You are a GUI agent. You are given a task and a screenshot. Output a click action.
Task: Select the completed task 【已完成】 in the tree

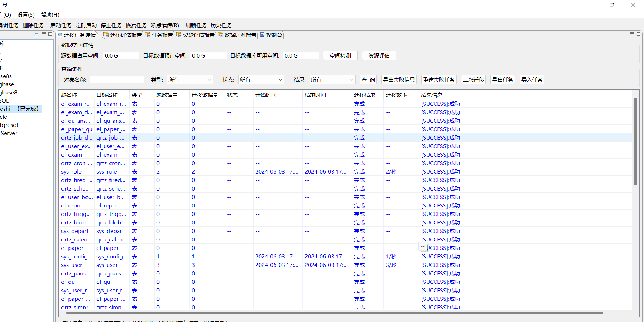(x=20, y=109)
